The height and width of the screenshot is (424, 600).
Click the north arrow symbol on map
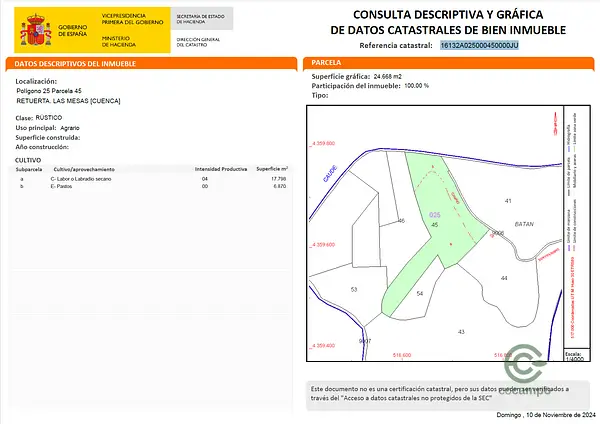[x=555, y=123]
